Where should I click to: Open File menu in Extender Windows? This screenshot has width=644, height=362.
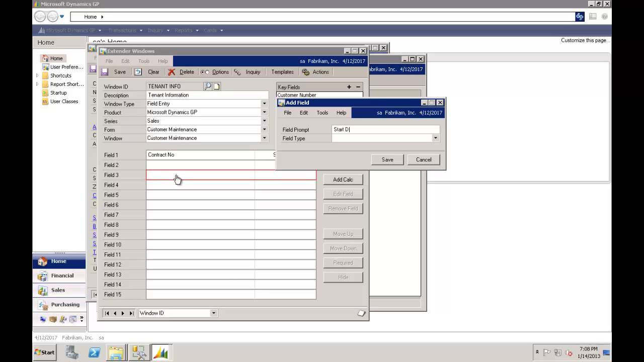109,61
